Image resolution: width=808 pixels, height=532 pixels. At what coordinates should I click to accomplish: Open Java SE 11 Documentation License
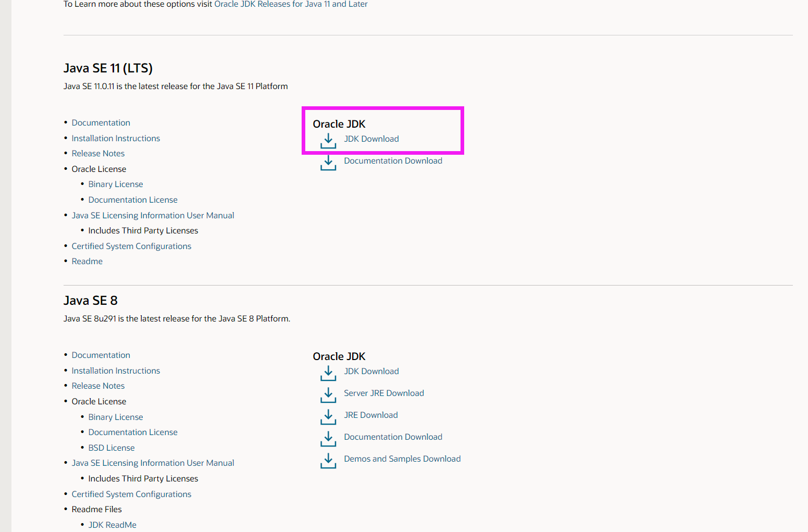pos(133,200)
